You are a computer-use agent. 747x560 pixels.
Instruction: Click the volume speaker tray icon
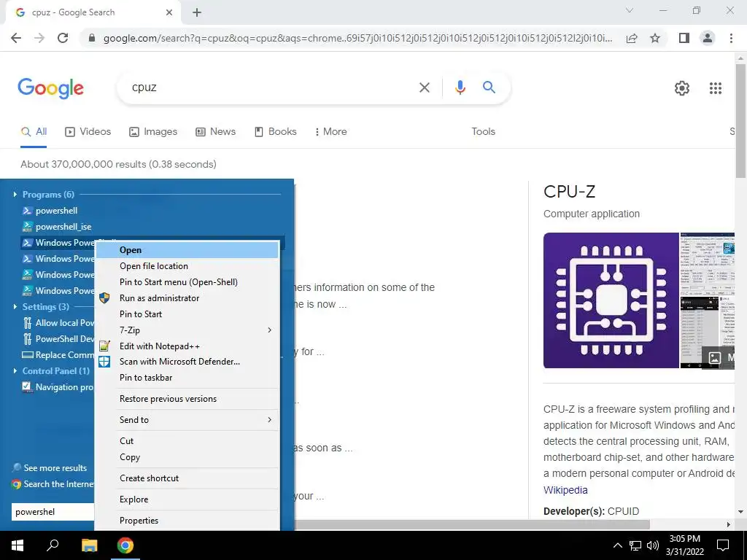point(653,545)
